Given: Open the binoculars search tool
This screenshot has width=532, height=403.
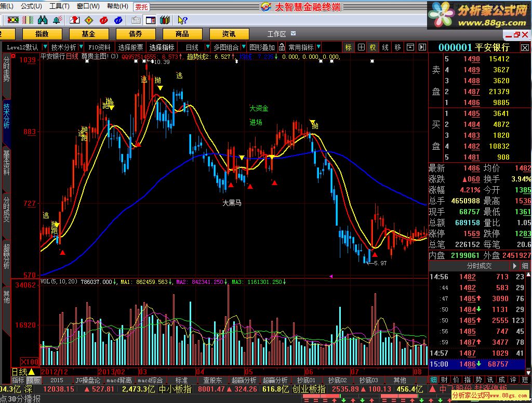Looking at the screenshot, I should [43, 20].
